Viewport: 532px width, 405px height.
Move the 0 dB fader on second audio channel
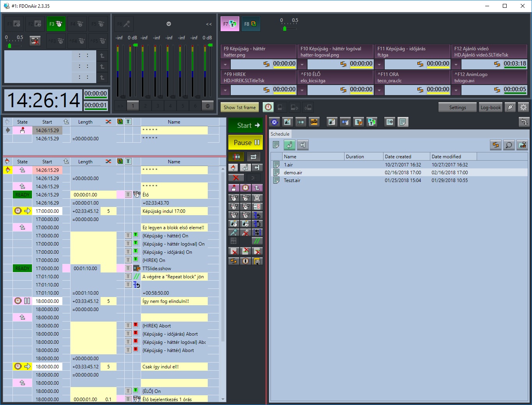coord(135,46)
